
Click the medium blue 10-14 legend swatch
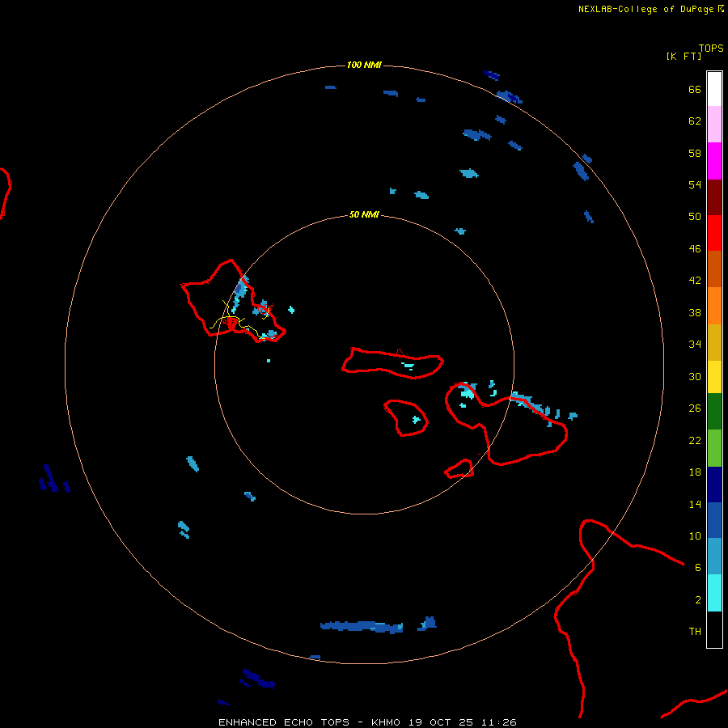714,520
